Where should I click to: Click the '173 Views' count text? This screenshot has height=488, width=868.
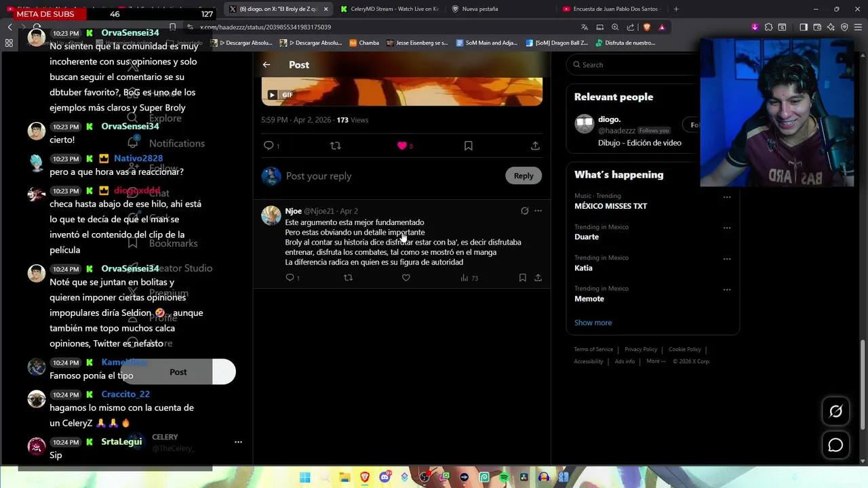(x=352, y=120)
